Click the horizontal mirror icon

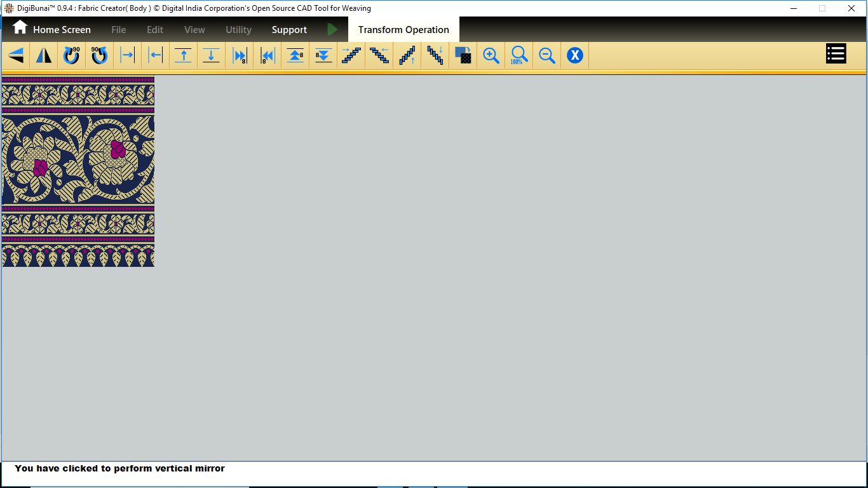click(x=44, y=56)
